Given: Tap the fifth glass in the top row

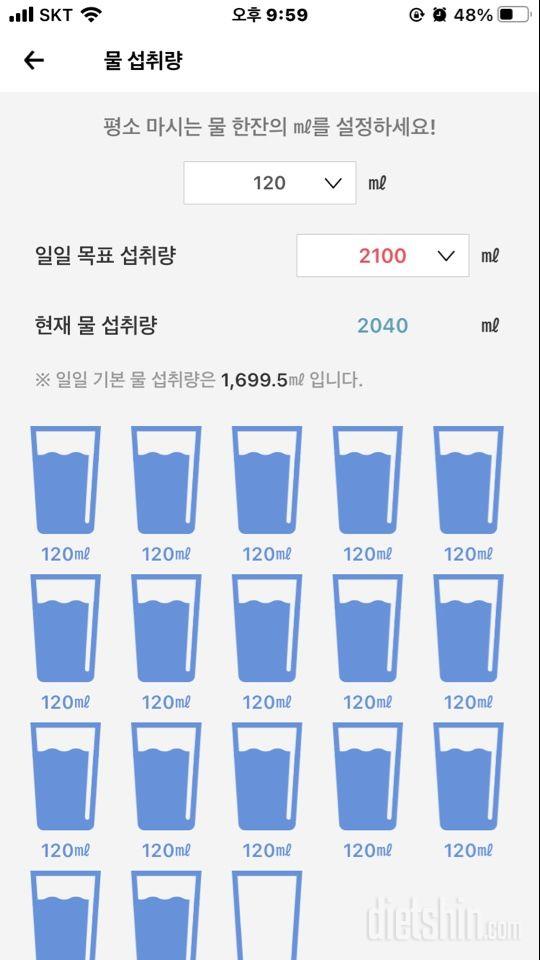Looking at the screenshot, I should click(468, 480).
